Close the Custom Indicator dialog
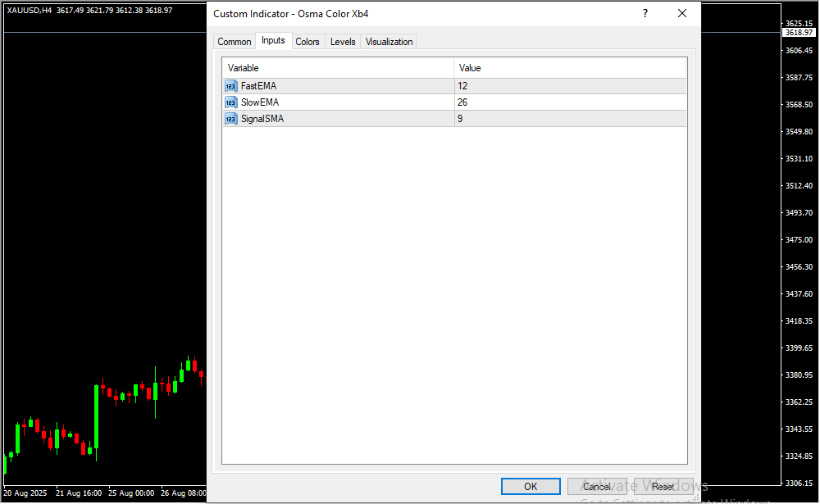The height and width of the screenshot is (504, 820). [x=681, y=14]
